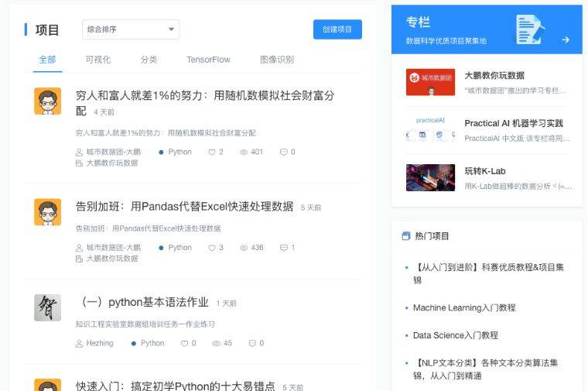Open the Data Science入门教程 link
This screenshot has height=391, width=588.
(x=456, y=335)
